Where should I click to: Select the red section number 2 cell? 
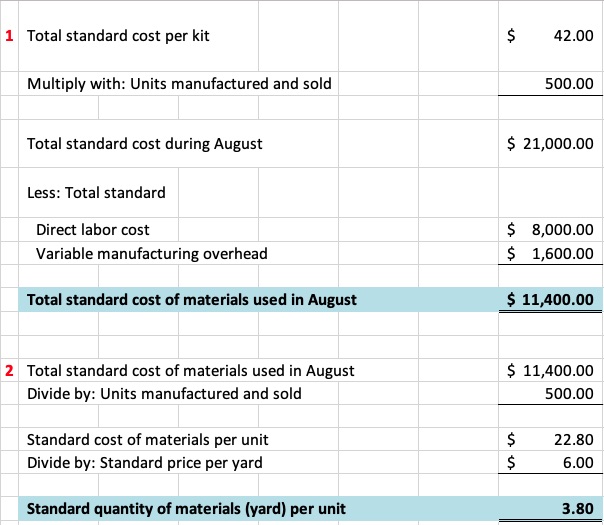point(9,370)
